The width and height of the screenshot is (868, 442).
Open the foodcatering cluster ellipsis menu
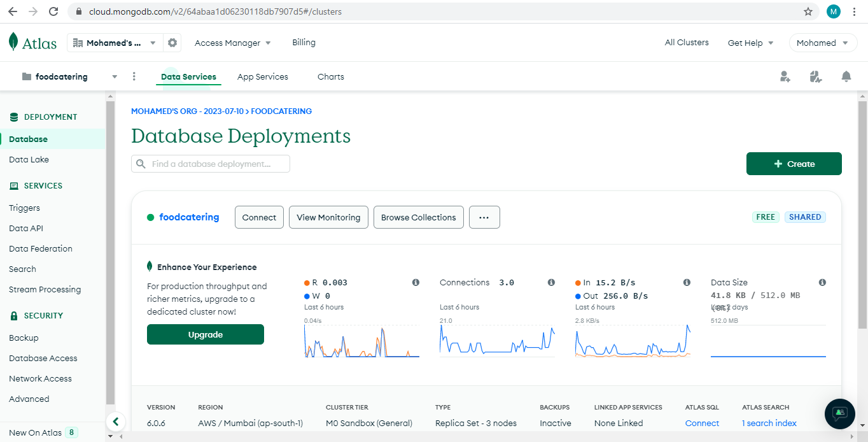[484, 217]
